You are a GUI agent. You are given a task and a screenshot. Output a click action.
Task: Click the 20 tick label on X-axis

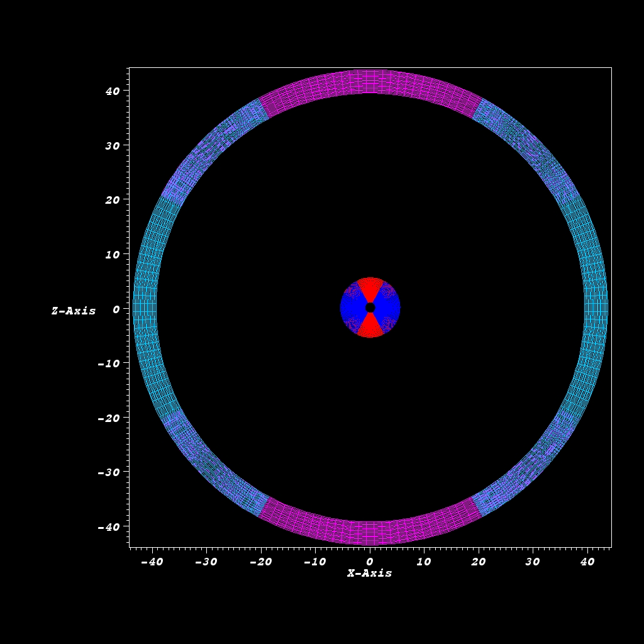478,562
